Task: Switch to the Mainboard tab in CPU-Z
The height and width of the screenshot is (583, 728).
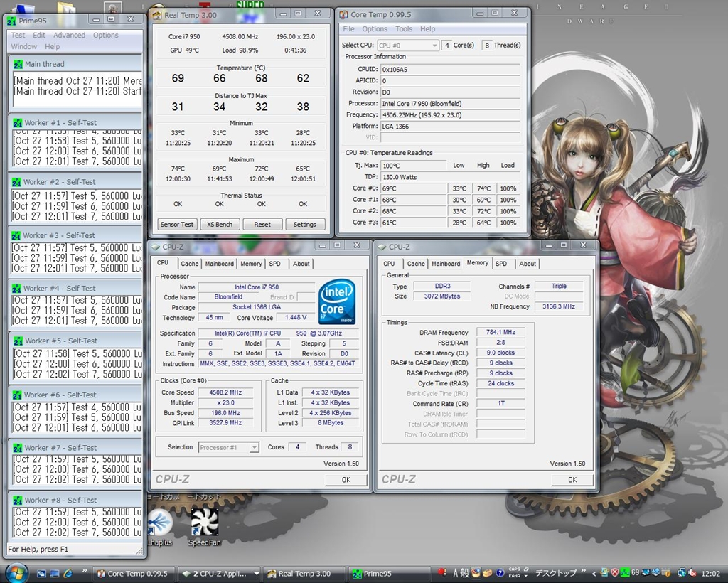Action: (219, 264)
